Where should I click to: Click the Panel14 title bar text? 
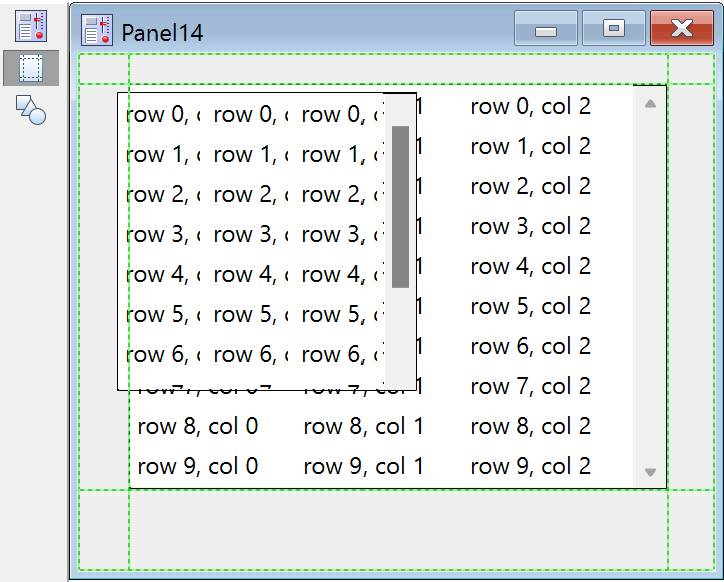[x=162, y=33]
